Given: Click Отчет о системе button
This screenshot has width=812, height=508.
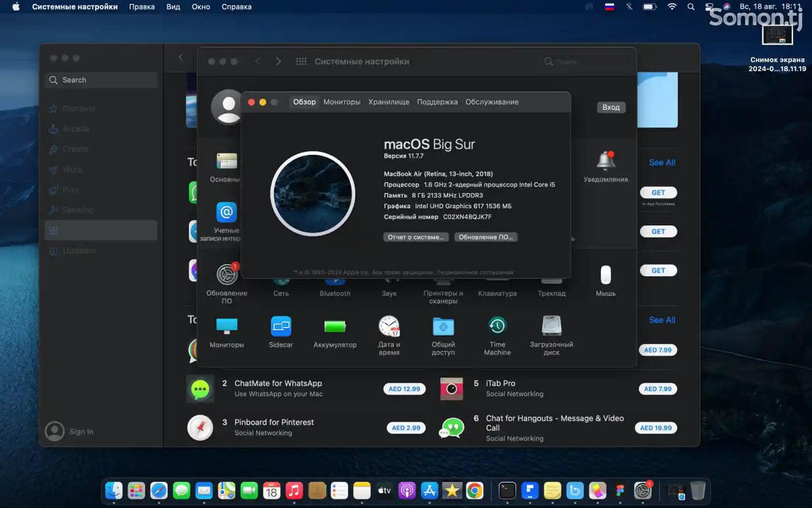Looking at the screenshot, I should pos(416,237).
